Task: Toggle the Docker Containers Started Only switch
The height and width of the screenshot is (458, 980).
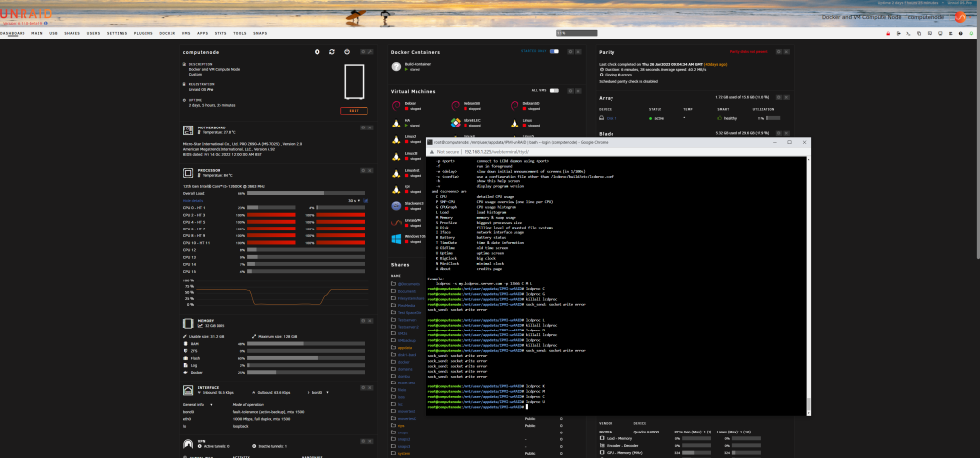Action: 554,51
